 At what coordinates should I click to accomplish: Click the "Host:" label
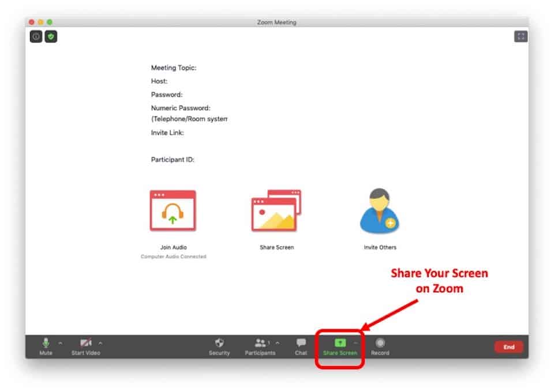(x=159, y=81)
